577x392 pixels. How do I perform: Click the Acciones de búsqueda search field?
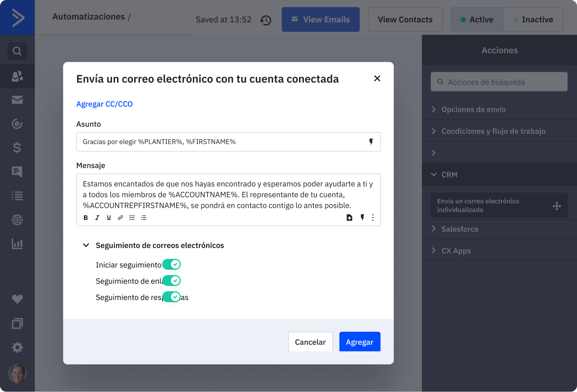(x=499, y=82)
